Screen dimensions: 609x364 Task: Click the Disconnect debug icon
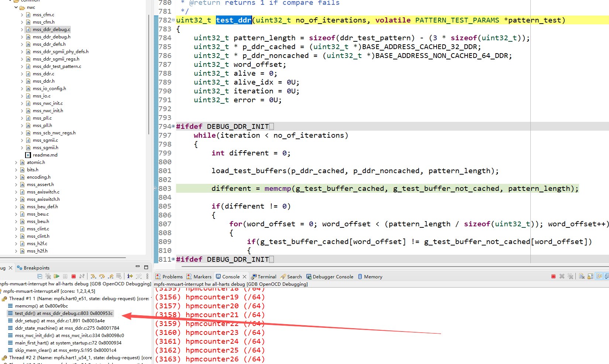82,276
